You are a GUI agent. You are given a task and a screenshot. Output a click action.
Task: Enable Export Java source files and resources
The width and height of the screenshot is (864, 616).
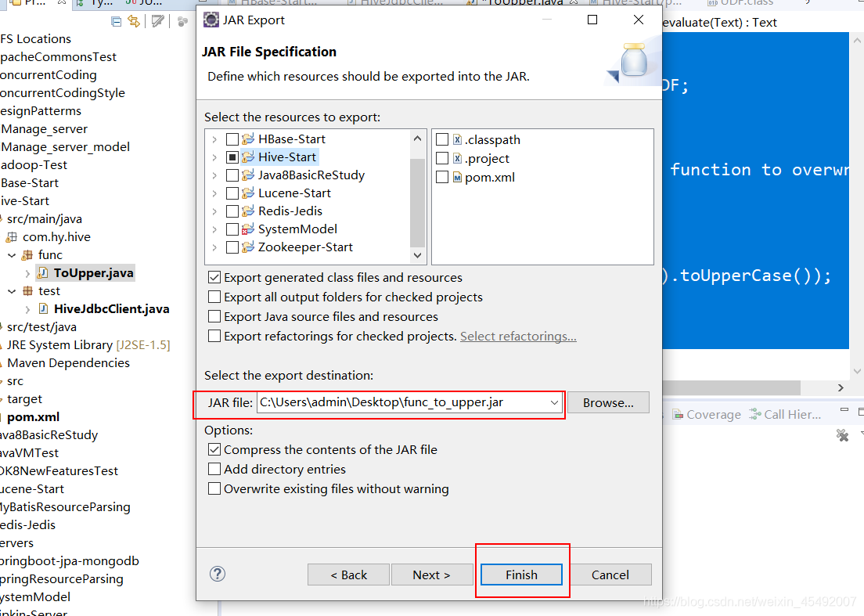tap(214, 317)
